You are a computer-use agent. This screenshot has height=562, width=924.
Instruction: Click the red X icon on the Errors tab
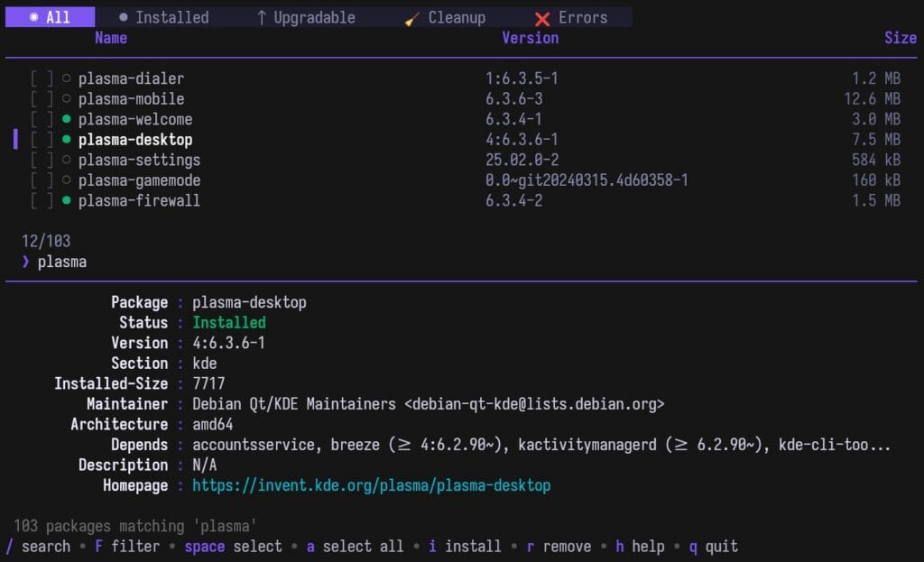pyautogui.click(x=541, y=16)
